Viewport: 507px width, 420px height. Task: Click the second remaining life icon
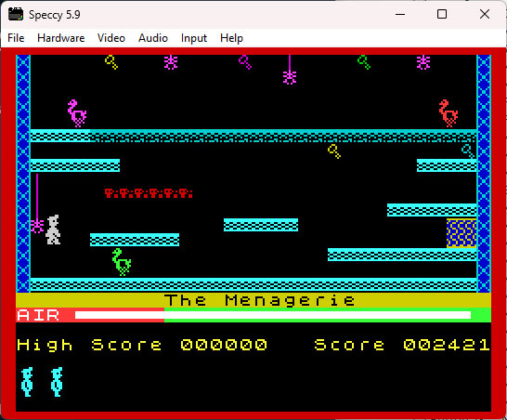pos(57,382)
